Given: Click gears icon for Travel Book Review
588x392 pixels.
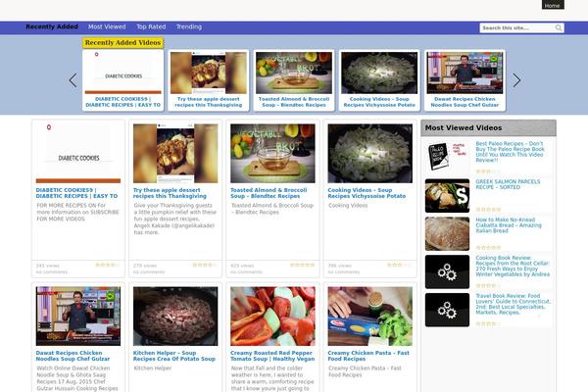Looking at the screenshot, I should pos(447,310).
